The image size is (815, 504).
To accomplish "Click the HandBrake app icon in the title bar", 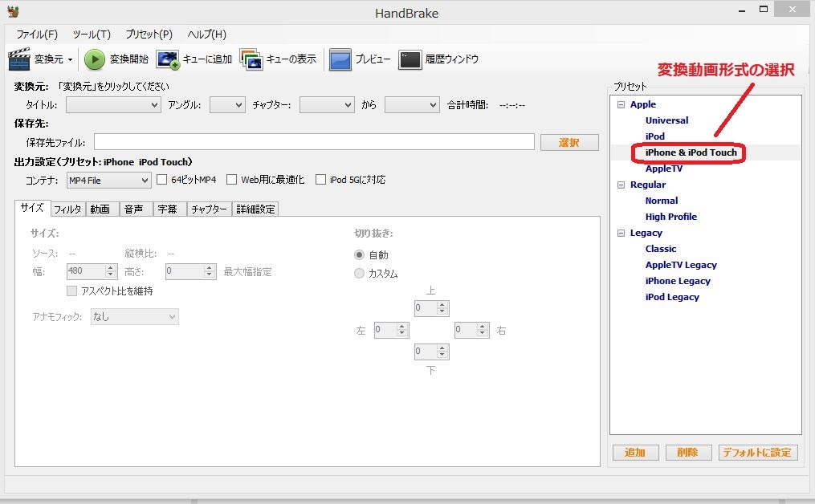I will point(13,11).
